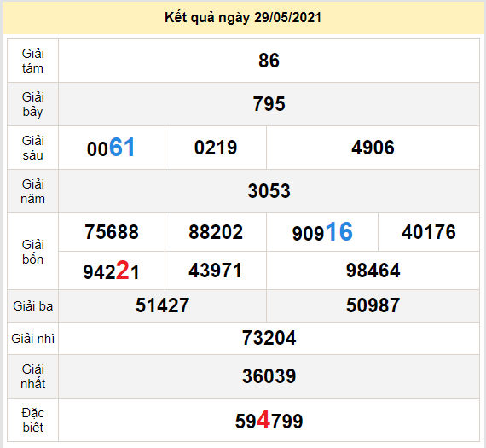Select Giải năm number 3053
Viewport: 486px width, 448px height.
coord(269,191)
